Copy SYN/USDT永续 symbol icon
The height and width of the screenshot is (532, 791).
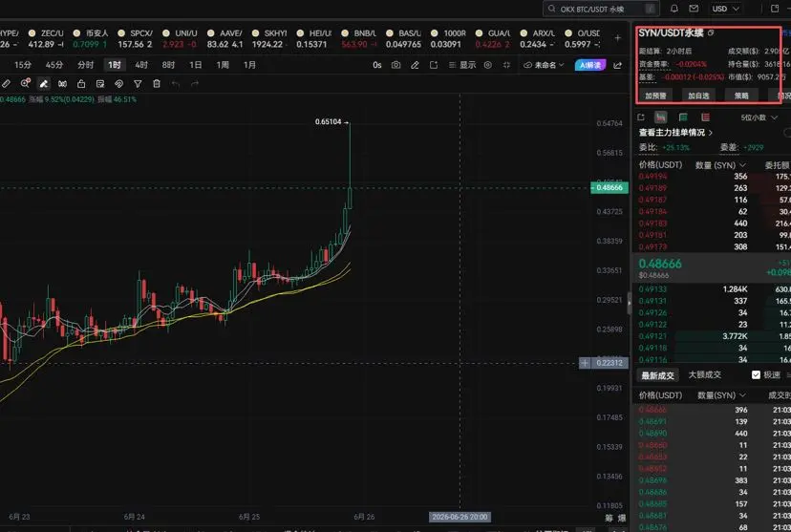coord(711,33)
